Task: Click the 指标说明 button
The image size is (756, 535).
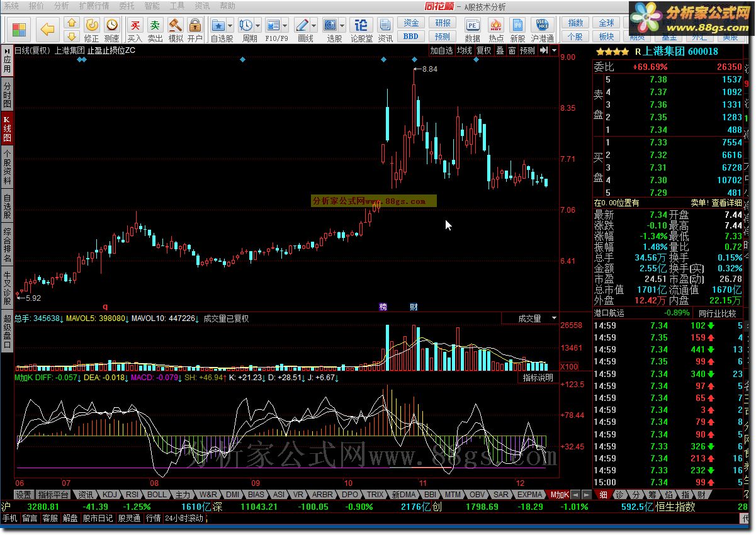Action: tap(538, 378)
